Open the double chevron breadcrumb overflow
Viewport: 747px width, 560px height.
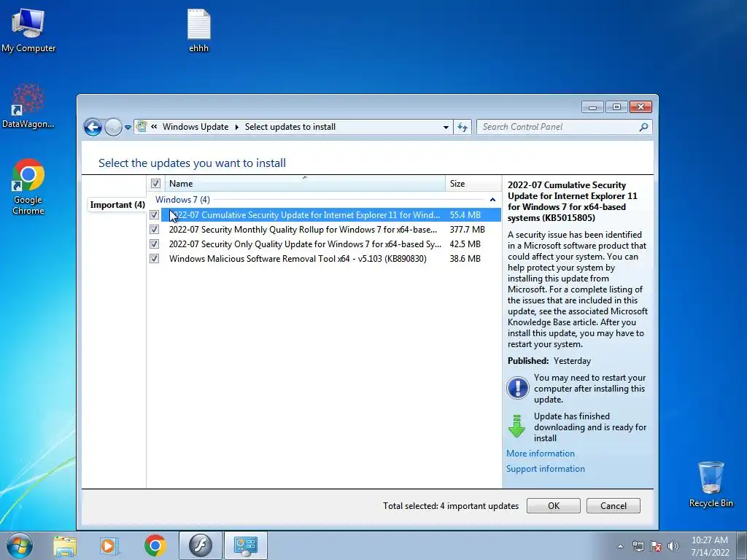coord(154,127)
